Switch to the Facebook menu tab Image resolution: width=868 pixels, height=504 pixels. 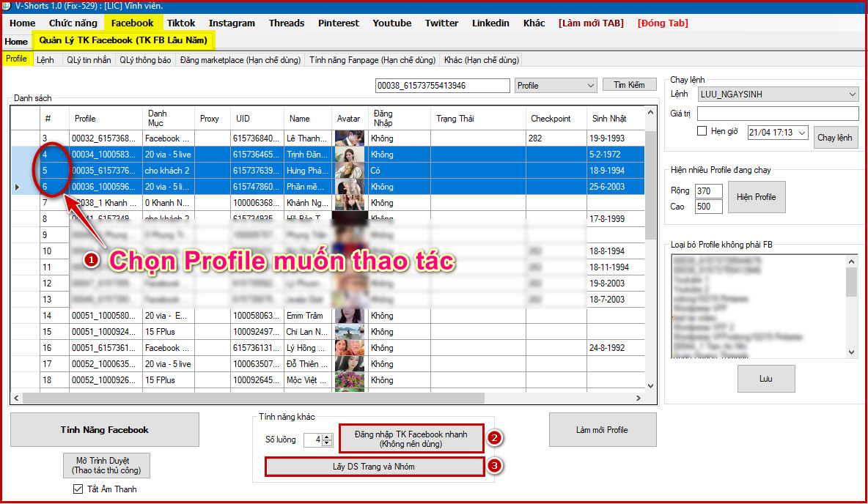132,23
